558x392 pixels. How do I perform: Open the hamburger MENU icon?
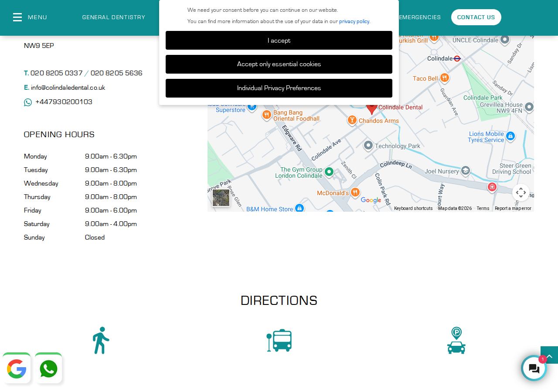[x=17, y=17]
